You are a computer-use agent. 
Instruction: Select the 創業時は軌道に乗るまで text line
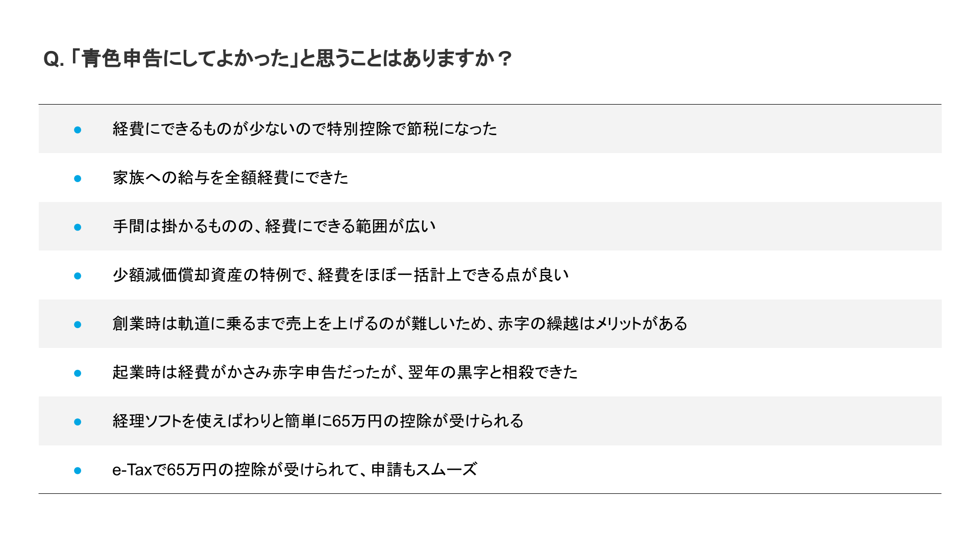pos(400,323)
